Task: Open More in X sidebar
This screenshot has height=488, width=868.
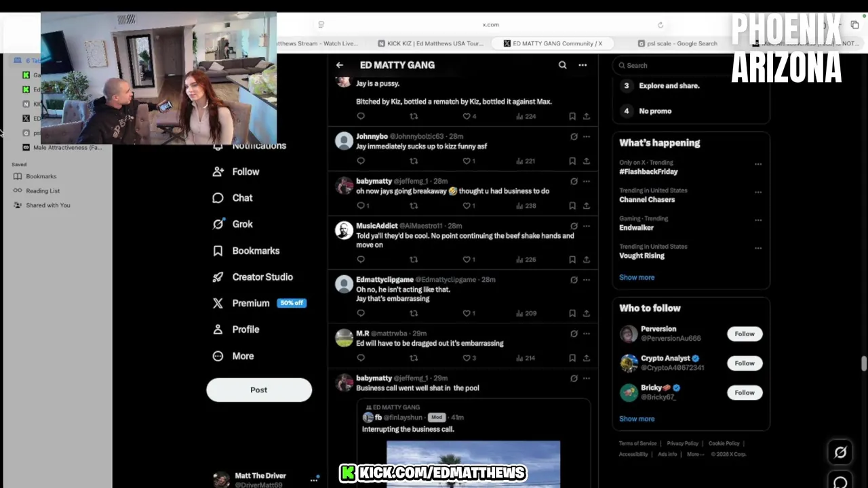Action: click(233, 356)
